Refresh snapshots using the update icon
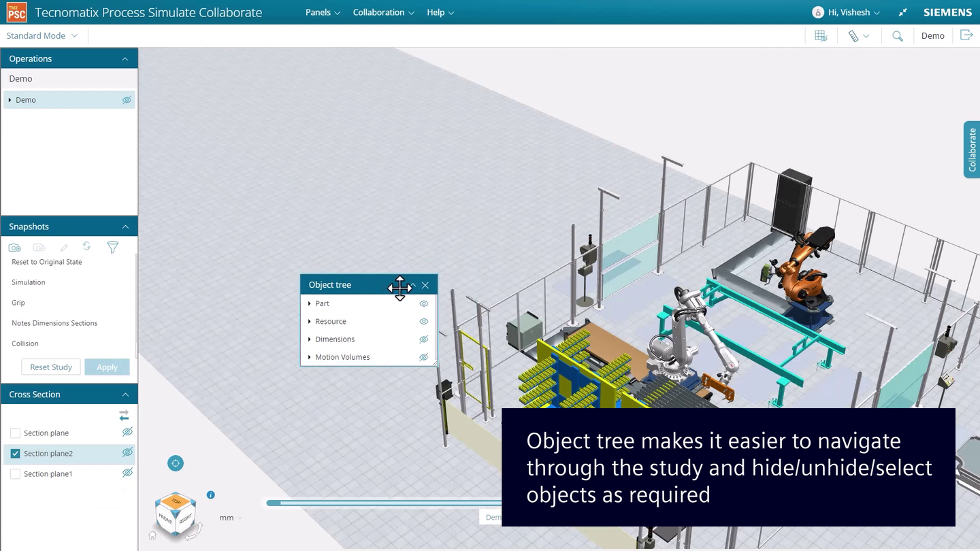 86,247
